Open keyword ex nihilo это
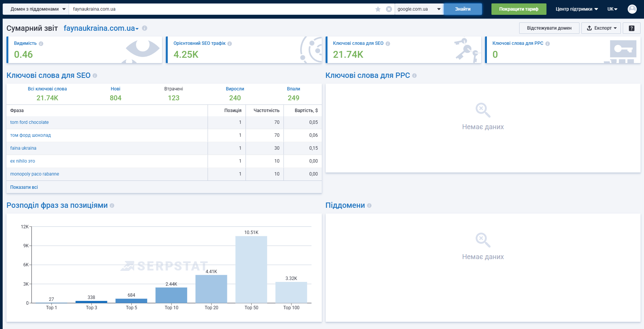The height and width of the screenshot is (329, 644). coord(22,161)
